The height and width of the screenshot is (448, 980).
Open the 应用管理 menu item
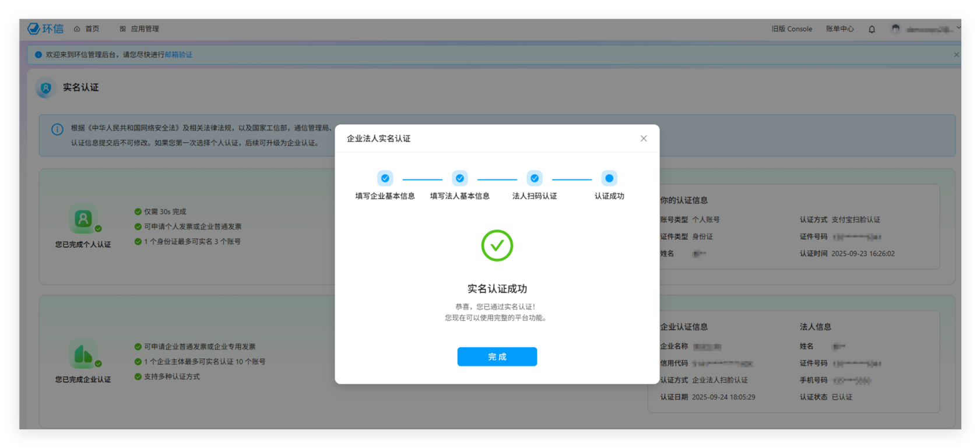tap(139, 29)
